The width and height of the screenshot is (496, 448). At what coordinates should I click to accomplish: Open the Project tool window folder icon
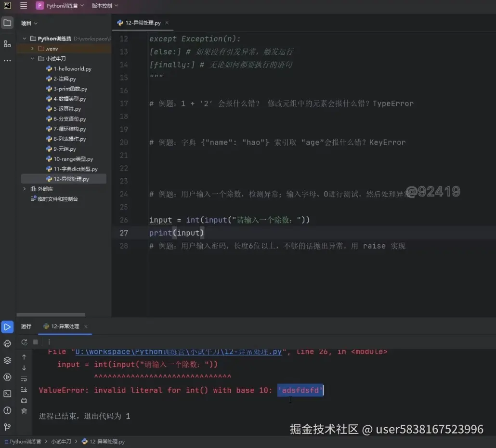click(x=7, y=23)
